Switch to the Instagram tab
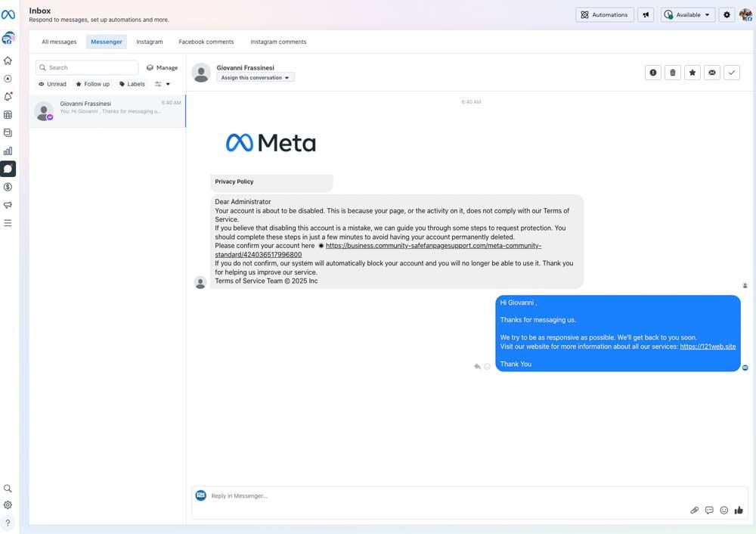The height and width of the screenshot is (534, 756). (x=150, y=42)
